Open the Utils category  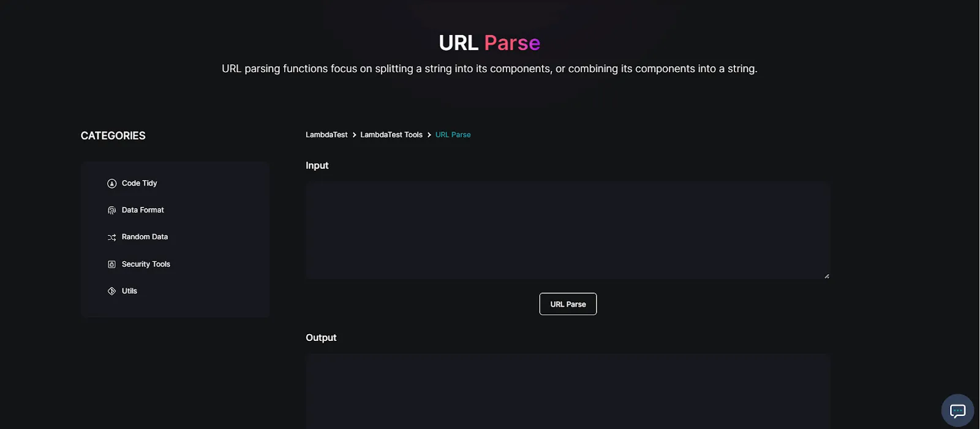point(129,291)
